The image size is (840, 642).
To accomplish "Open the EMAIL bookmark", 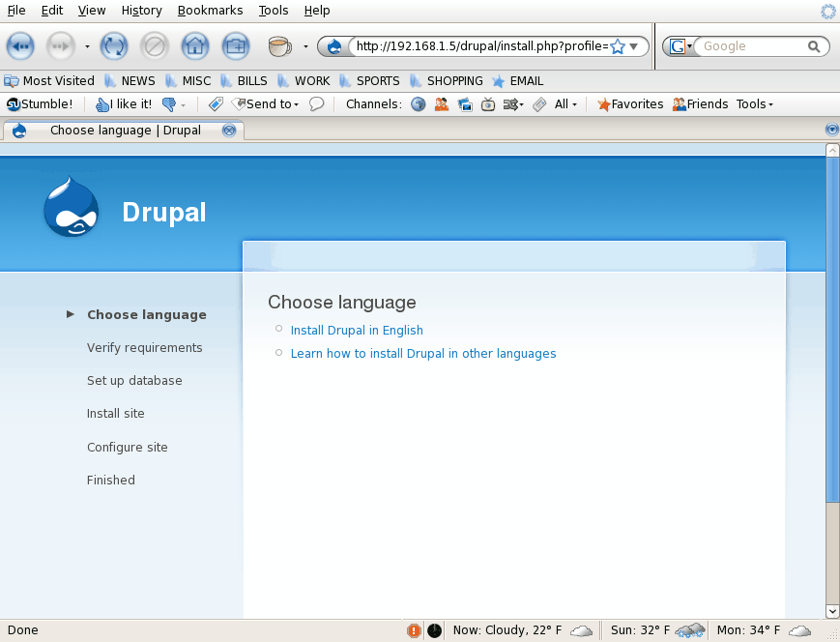I will click(x=517, y=81).
